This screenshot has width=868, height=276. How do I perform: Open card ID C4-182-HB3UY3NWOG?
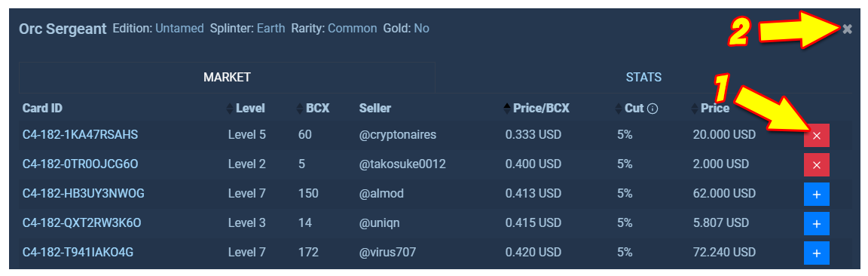coord(84,193)
